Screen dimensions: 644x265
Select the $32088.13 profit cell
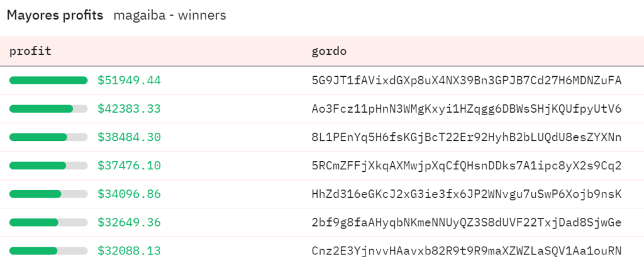coord(129,251)
